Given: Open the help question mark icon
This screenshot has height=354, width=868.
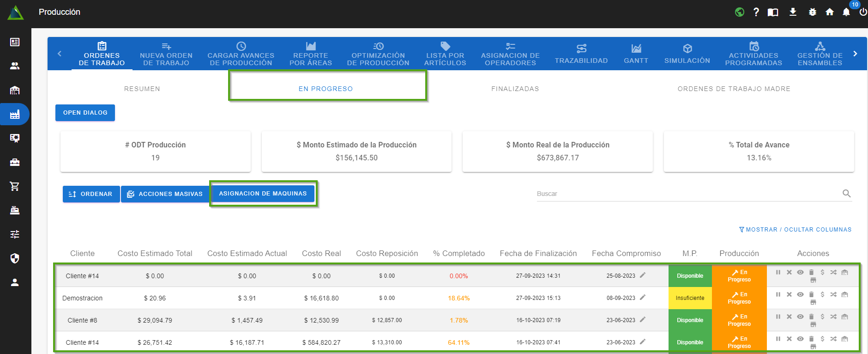Looking at the screenshot, I should (756, 12).
